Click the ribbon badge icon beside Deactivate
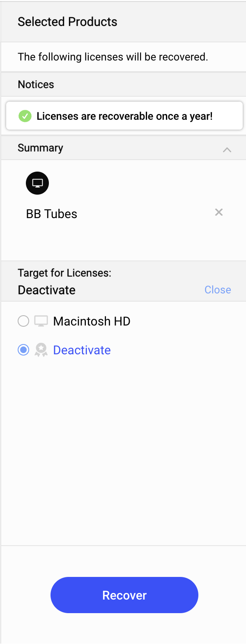 coord(41,350)
